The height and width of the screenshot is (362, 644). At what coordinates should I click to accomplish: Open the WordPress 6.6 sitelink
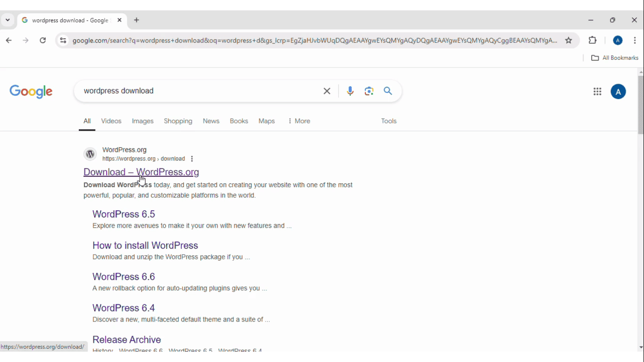tap(124, 277)
